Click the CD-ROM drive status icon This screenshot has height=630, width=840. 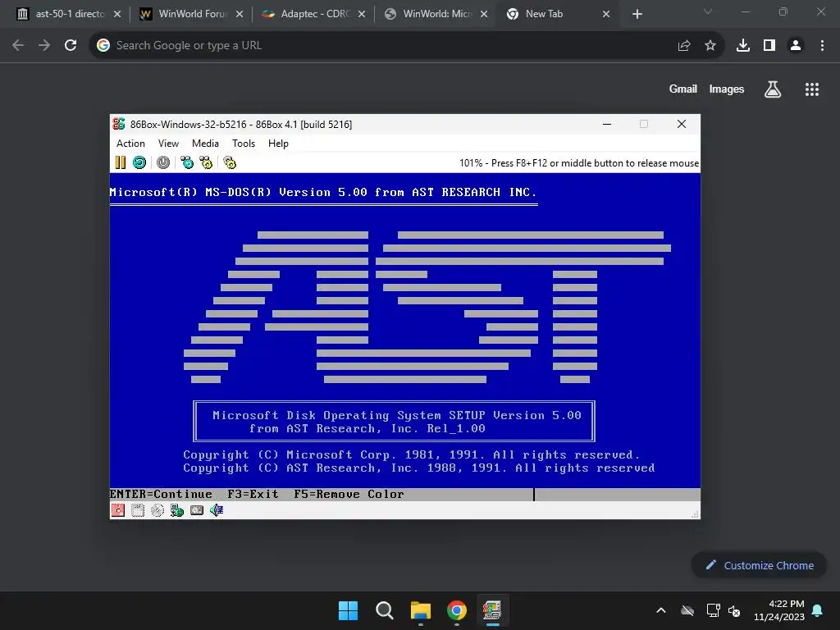pyautogui.click(x=157, y=510)
